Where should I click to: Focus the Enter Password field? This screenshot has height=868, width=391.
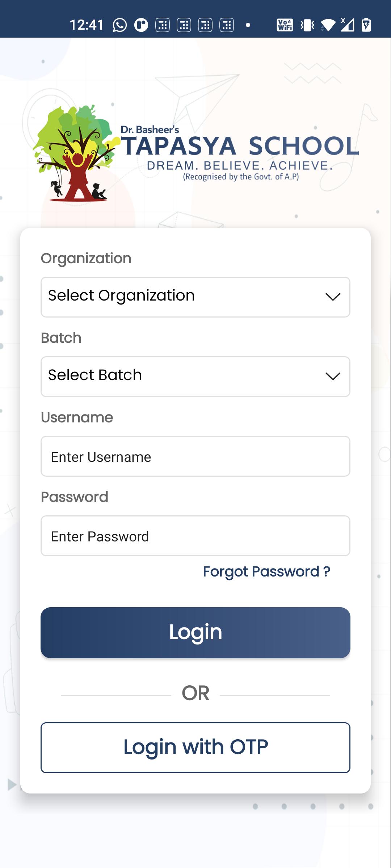click(195, 536)
